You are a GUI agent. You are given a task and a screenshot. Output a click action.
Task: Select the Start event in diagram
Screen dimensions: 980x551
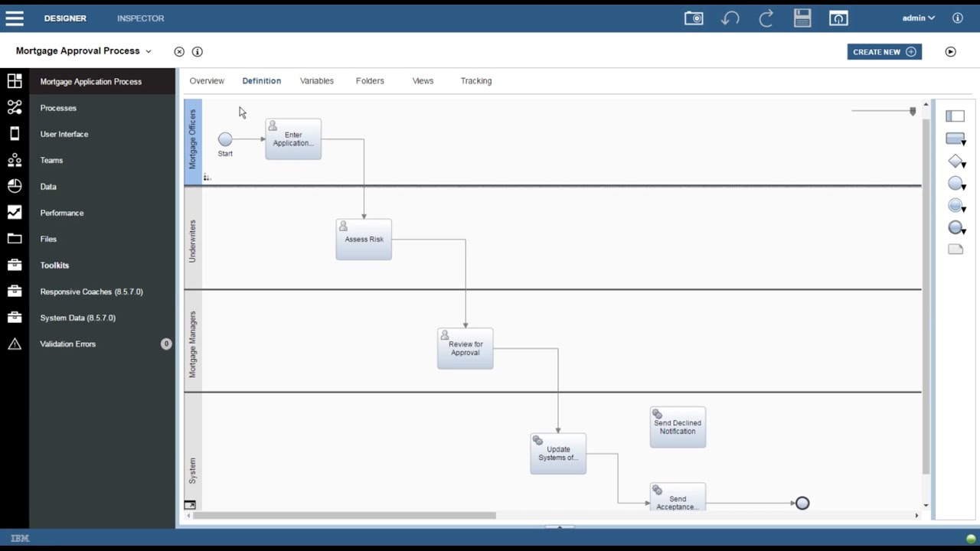click(x=225, y=139)
